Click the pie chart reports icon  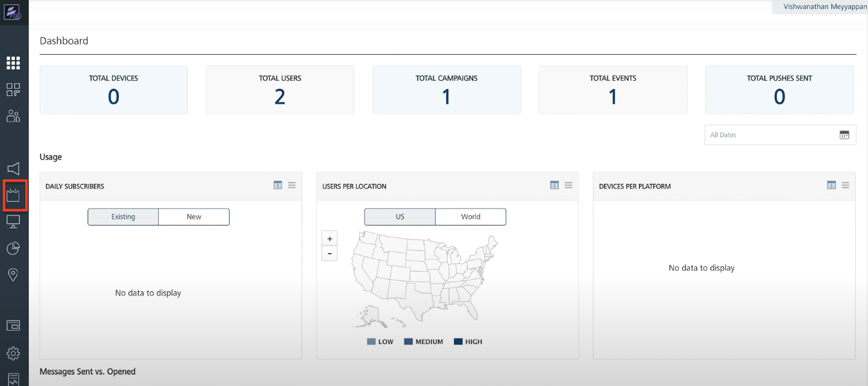click(x=13, y=248)
